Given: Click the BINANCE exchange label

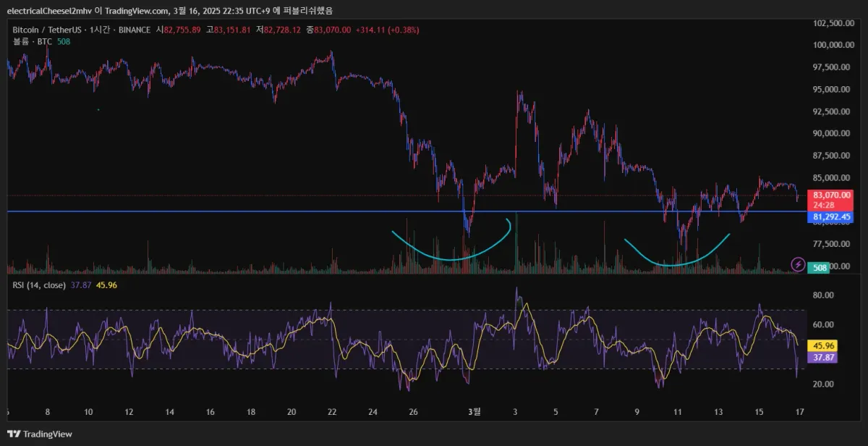Looking at the screenshot, I should tap(135, 30).
